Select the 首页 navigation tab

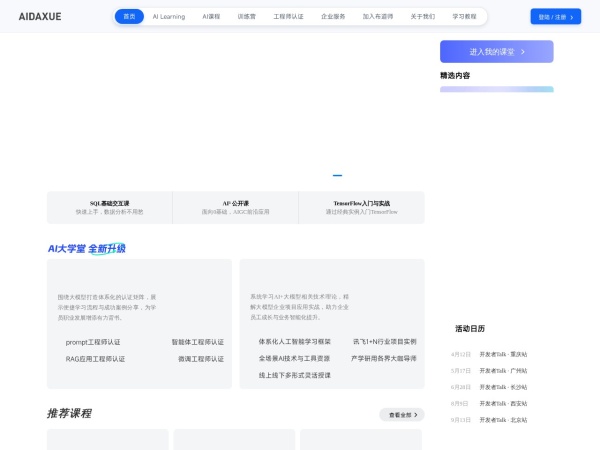(129, 16)
